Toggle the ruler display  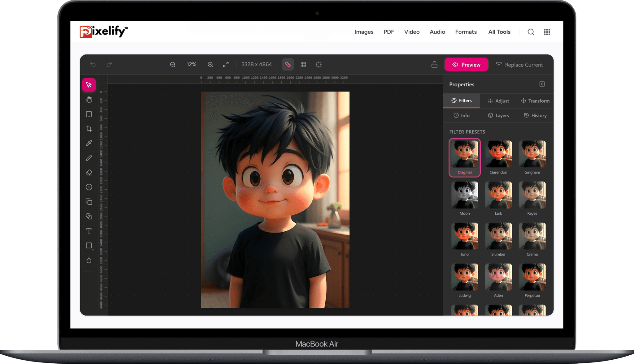pos(288,64)
